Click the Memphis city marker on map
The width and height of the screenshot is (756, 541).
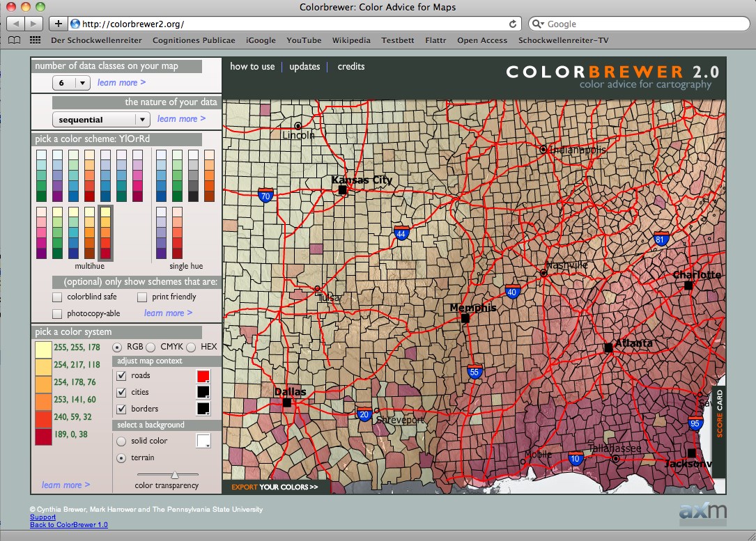[x=465, y=318]
